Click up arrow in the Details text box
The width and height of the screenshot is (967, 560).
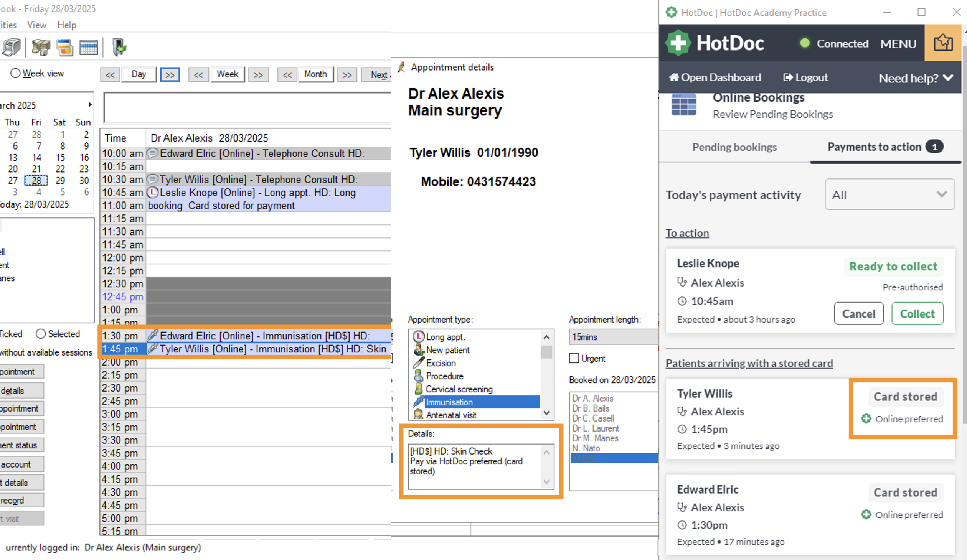point(546,452)
